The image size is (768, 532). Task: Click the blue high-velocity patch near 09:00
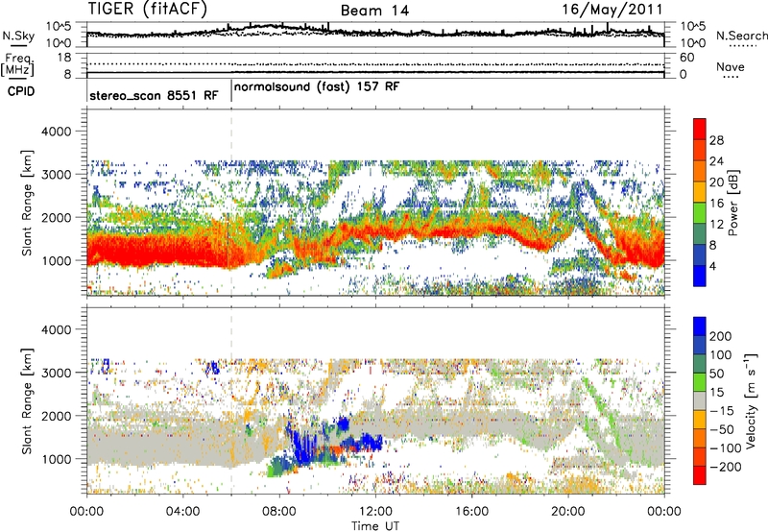(306, 447)
